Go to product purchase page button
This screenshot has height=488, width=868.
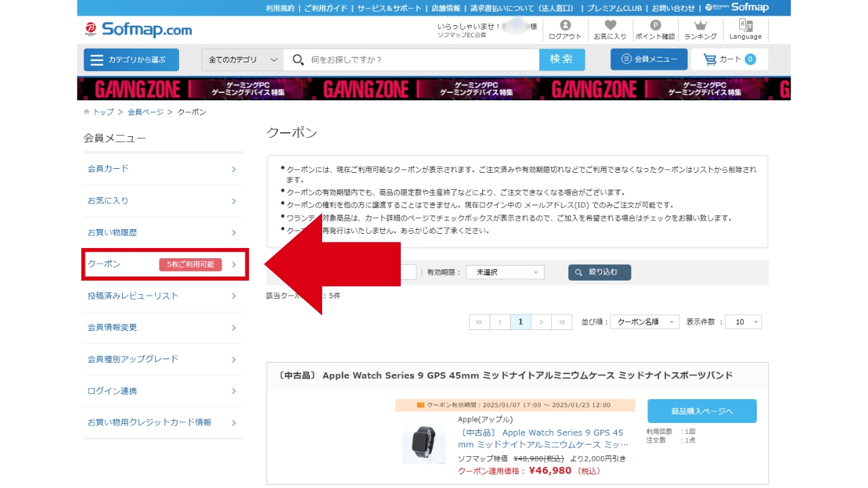[702, 411]
